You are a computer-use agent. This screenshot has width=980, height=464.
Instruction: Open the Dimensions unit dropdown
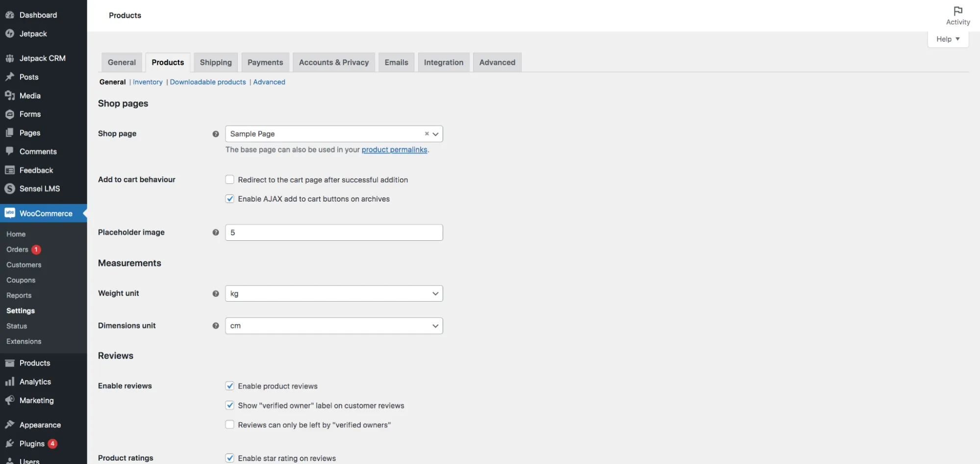coord(333,326)
